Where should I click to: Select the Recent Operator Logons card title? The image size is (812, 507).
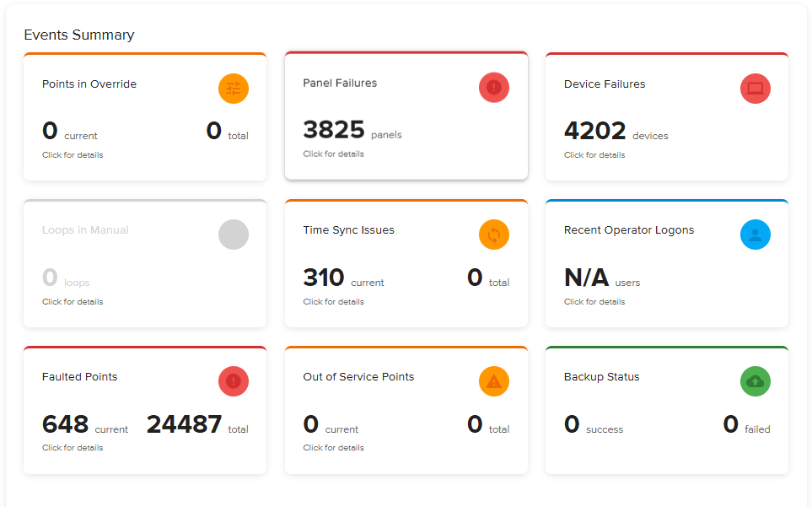tap(629, 230)
